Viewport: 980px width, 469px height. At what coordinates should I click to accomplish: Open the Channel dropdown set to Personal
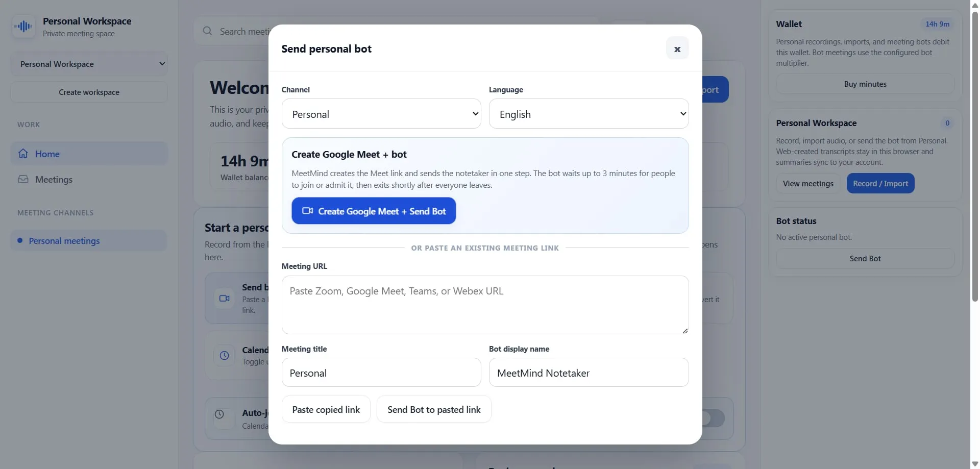click(381, 114)
